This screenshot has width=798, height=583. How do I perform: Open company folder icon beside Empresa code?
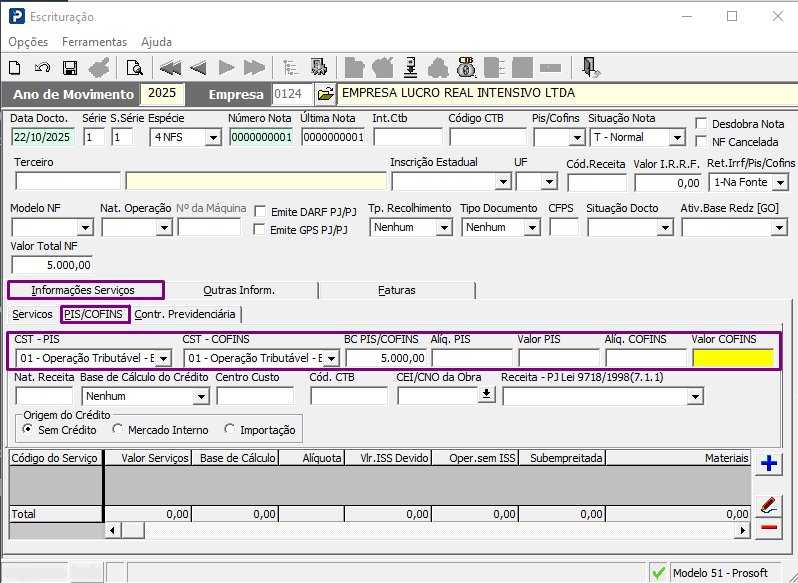(325, 94)
